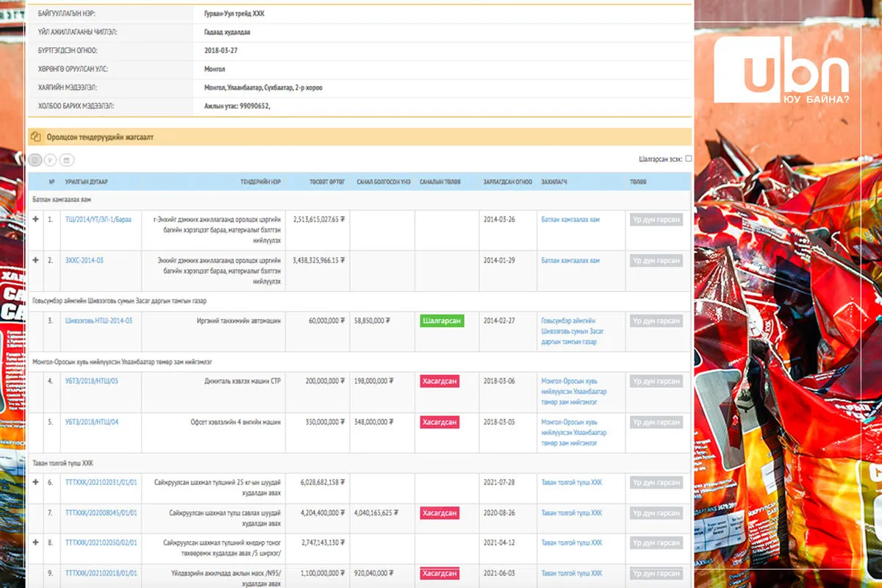Click the Батлан хамгаалах яам group heading
Screen dimensions: 882x588
click(x=62, y=199)
